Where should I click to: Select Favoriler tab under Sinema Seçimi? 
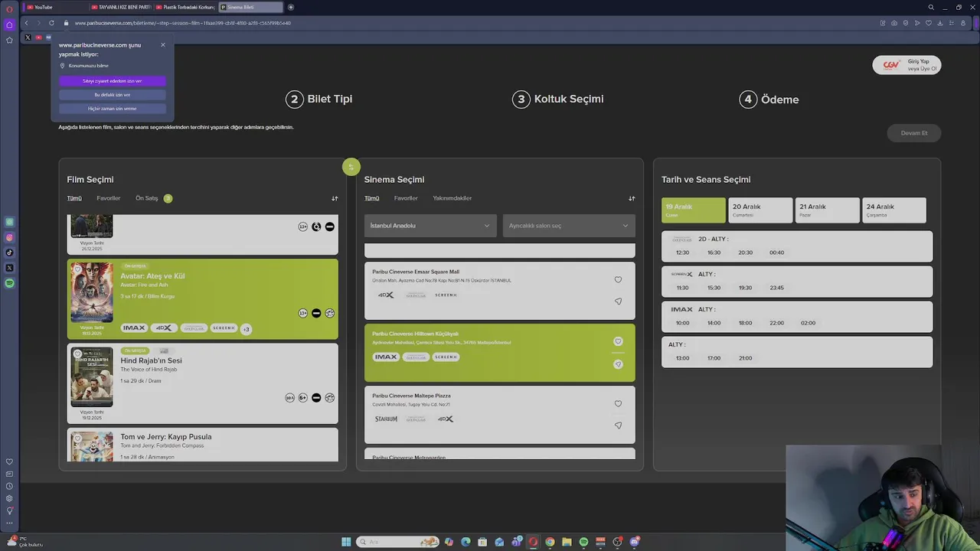tap(406, 198)
